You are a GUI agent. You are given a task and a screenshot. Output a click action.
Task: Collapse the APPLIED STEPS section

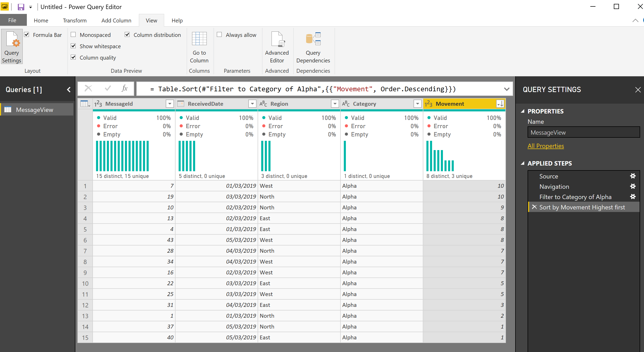523,163
